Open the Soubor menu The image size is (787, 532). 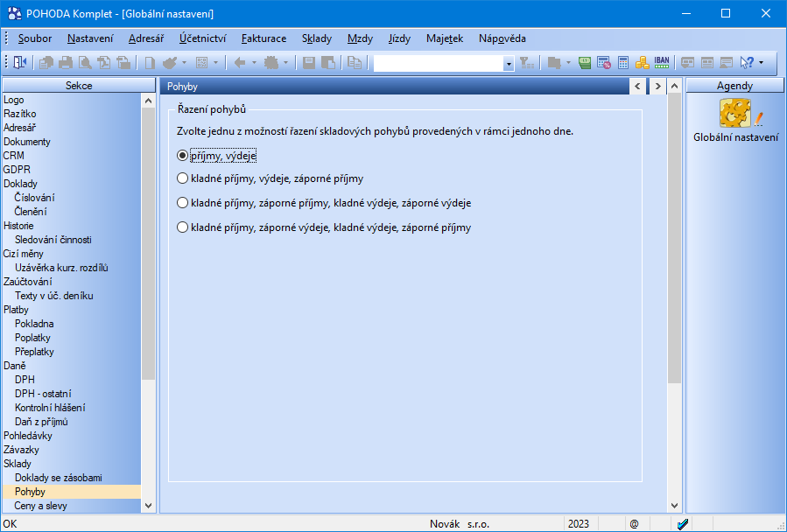click(x=35, y=38)
